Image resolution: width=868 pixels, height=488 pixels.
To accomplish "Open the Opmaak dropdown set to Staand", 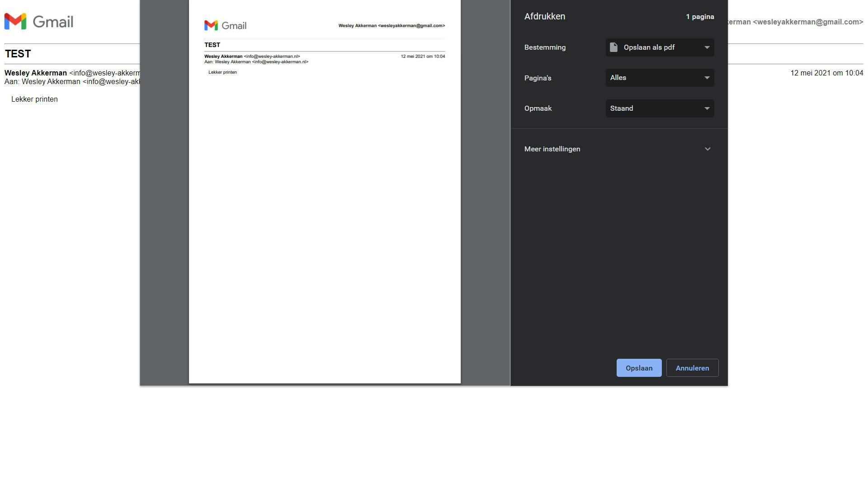I will pyautogui.click(x=660, y=108).
